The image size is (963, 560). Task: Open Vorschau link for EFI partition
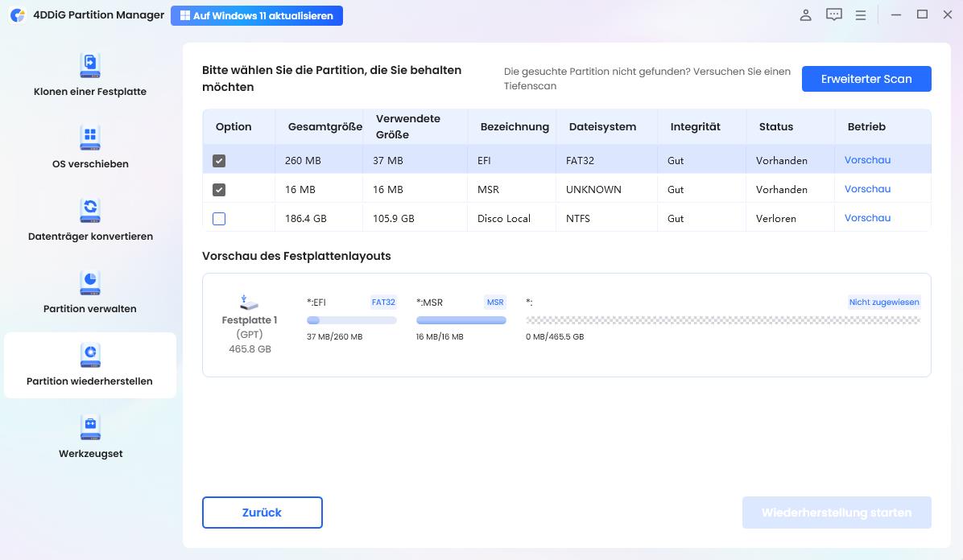point(867,160)
